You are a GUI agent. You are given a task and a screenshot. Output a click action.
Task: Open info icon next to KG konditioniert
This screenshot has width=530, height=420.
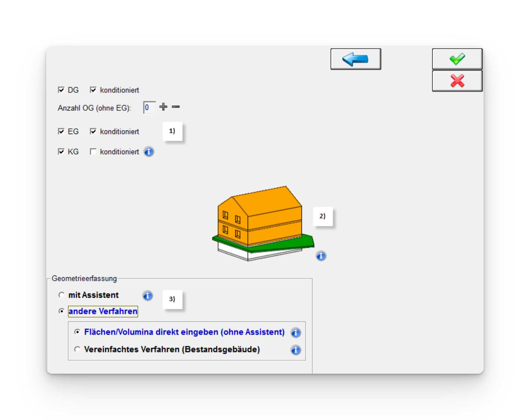coord(149,152)
